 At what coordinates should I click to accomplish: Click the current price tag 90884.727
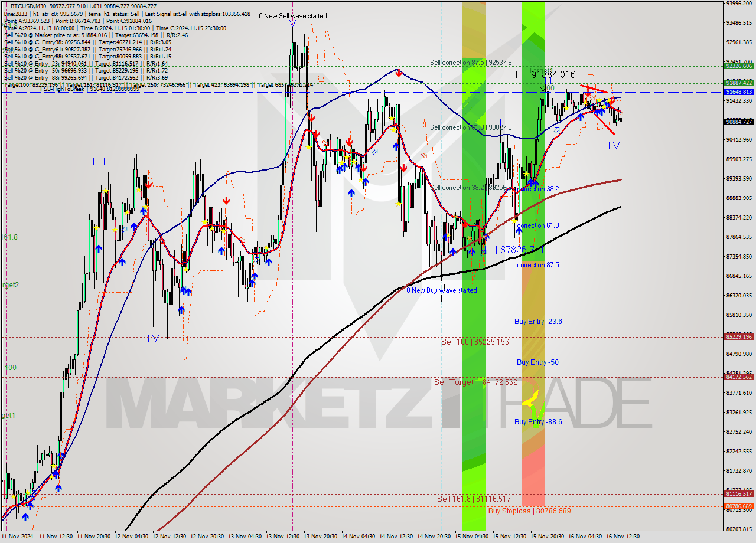click(x=739, y=122)
